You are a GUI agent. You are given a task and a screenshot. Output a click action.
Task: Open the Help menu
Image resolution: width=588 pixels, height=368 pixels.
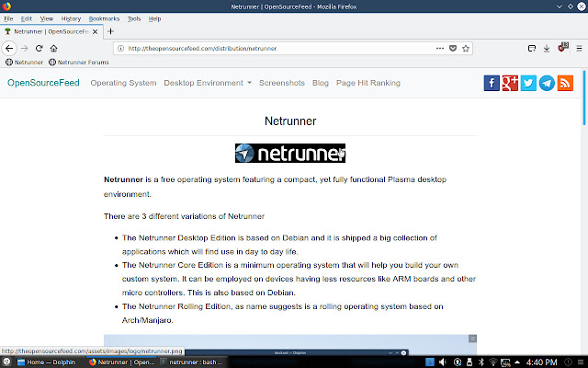pos(154,18)
